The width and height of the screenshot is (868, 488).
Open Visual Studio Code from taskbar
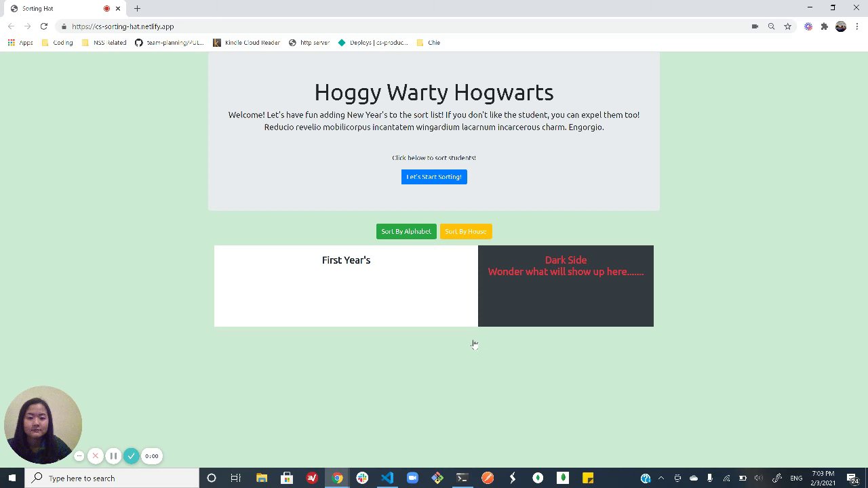point(387,478)
